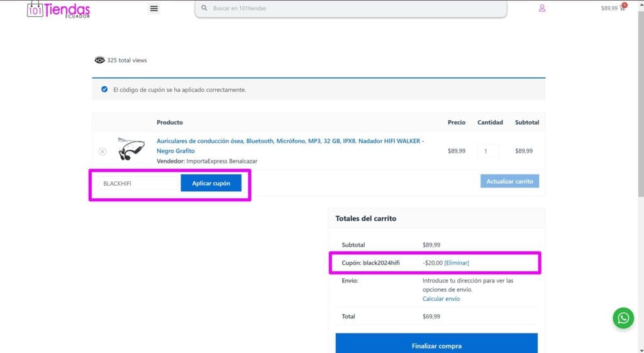Click the coupon applied success message text
This screenshot has width=644, height=353.
179,89
